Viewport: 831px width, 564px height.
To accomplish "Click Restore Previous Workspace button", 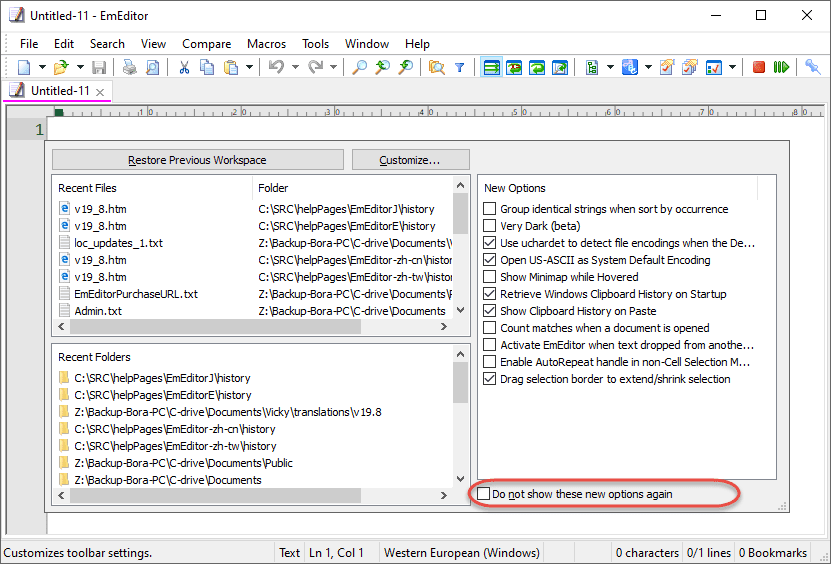I will pos(197,160).
